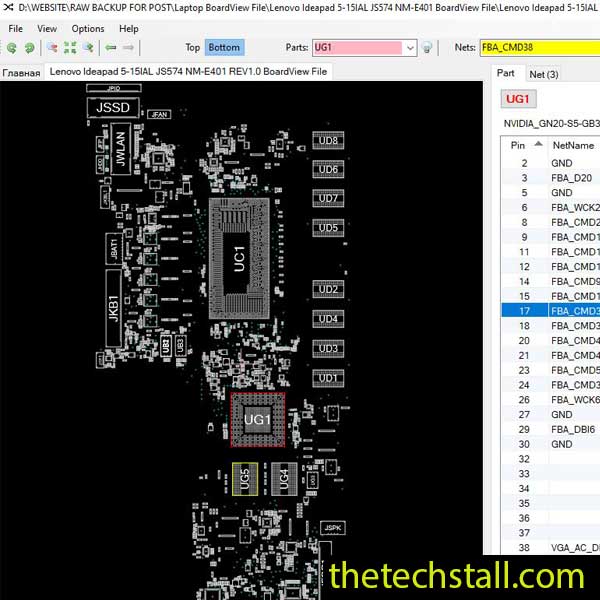Select the JKB1 keyboard connector
Screen dimensions: 600x600
pos(114,308)
